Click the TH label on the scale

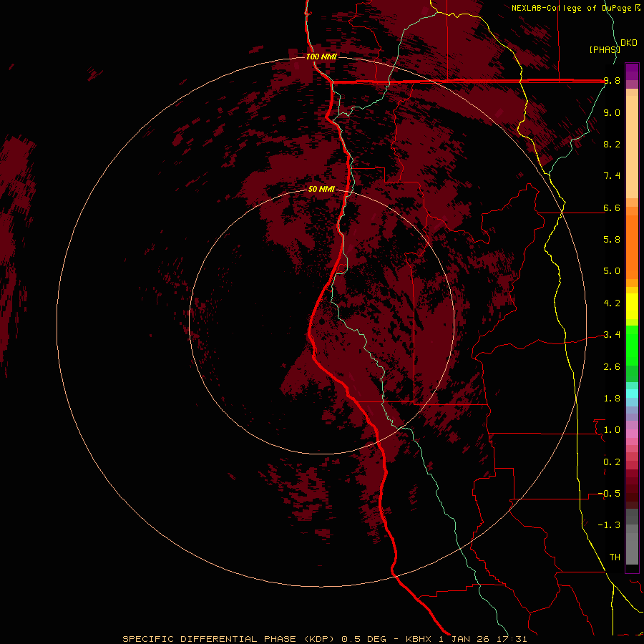pyautogui.click(x=615, y=557)
